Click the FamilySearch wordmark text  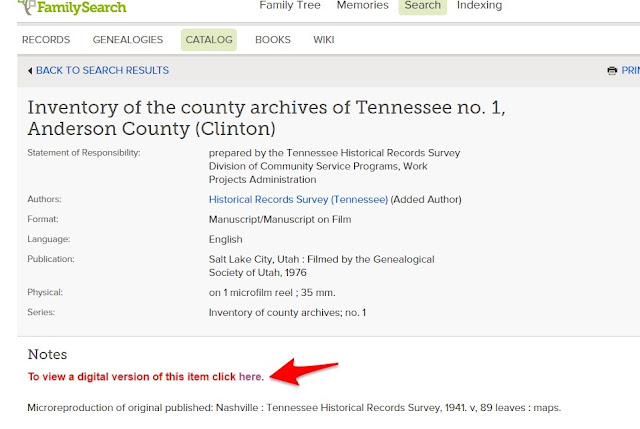[x=82, y=7]
